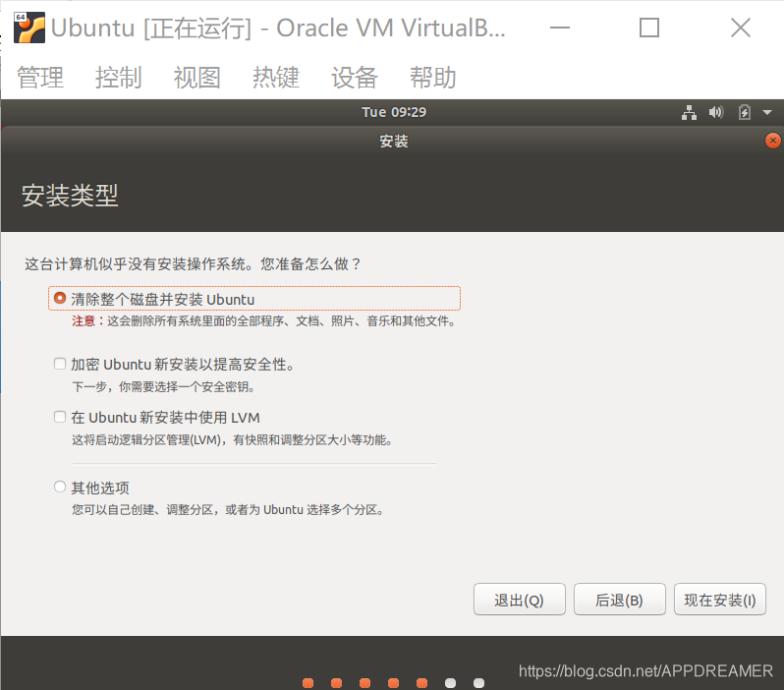This screenshot has height=690, width=784.
Task: Click the 安装类型 page heading
Action: pyautogui.click(x=70, y=196)
